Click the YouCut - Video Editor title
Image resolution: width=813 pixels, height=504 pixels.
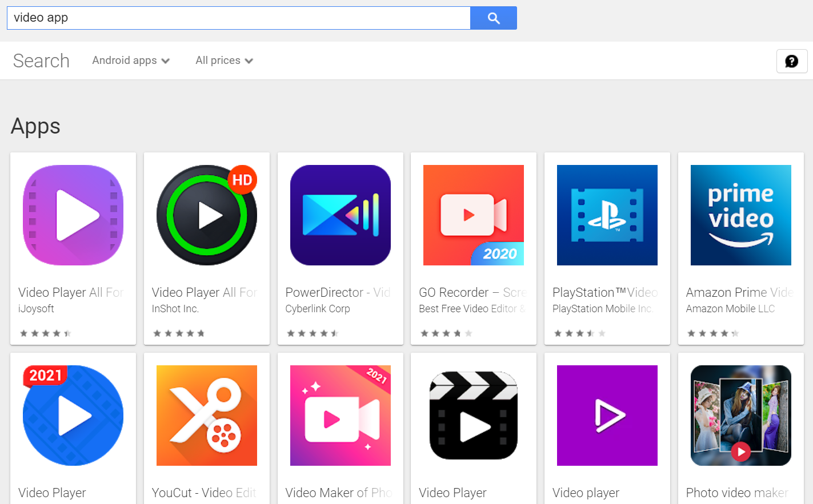pos(204,493)
